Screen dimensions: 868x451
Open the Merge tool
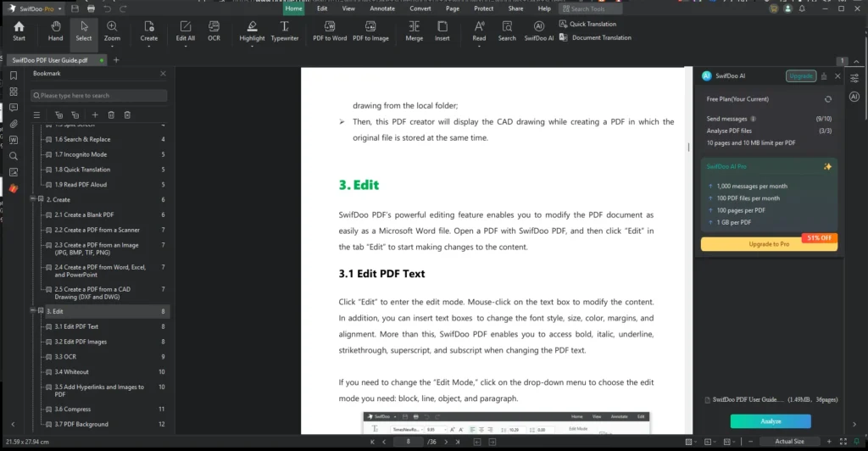click(414, 31)
